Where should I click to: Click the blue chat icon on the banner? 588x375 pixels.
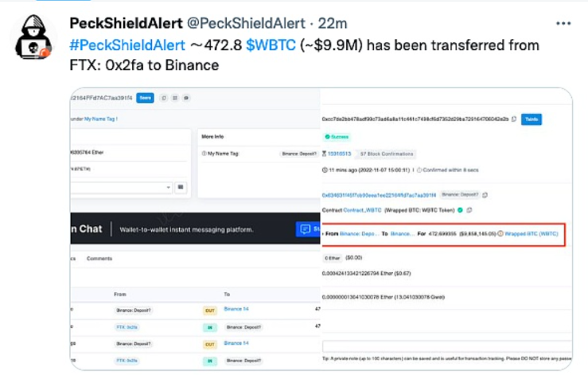(306, 229)
